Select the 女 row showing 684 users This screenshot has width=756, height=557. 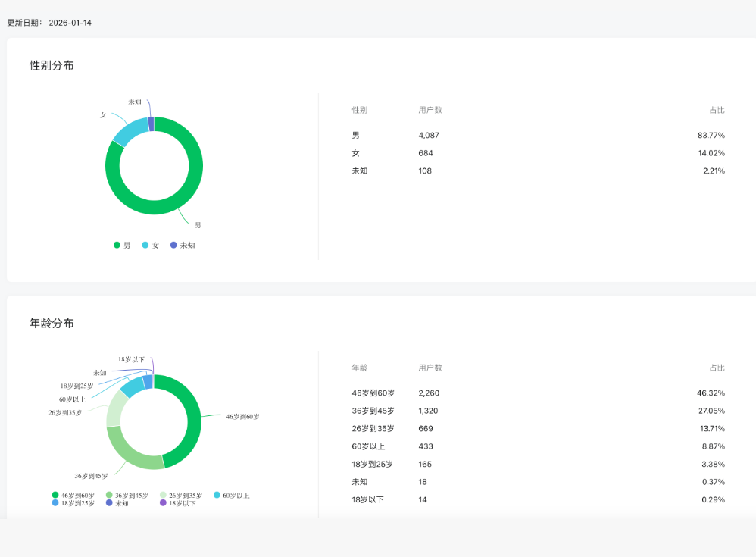point(538,153)
